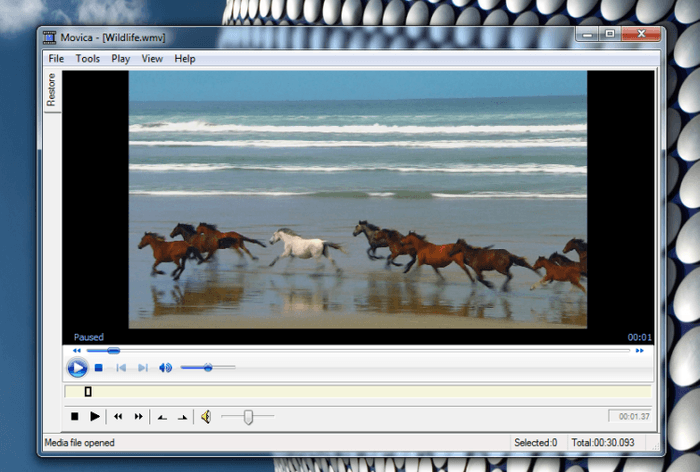This screenshot has width=700, height=472.
Task: Open the Play menu
Action: coord(121,58)
